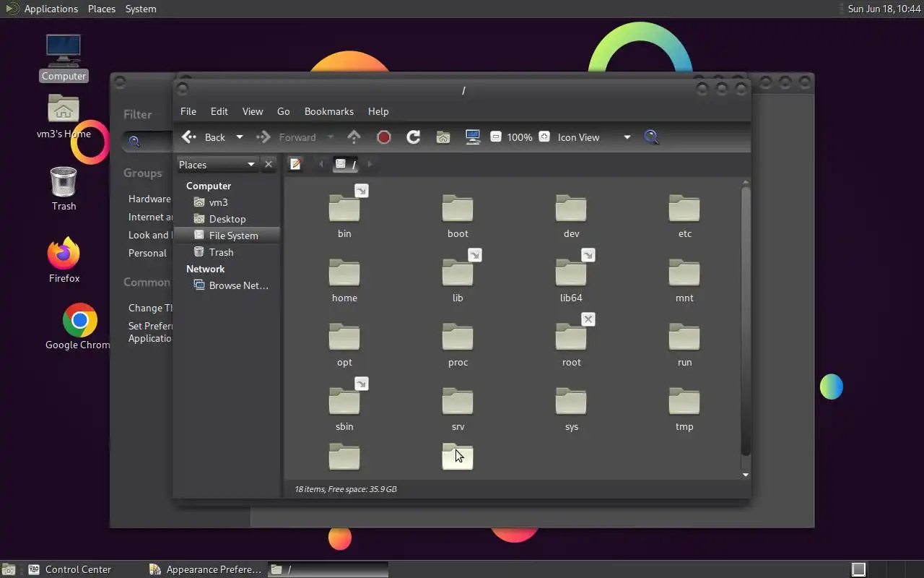Click the red Stop loading icon

pyautogui.click(x=384, y=137)
